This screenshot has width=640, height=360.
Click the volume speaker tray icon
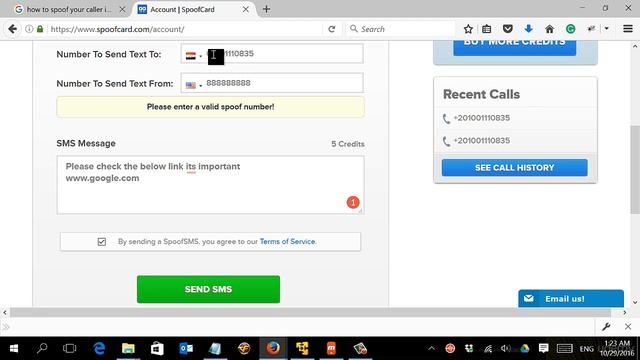pos(506,348)
